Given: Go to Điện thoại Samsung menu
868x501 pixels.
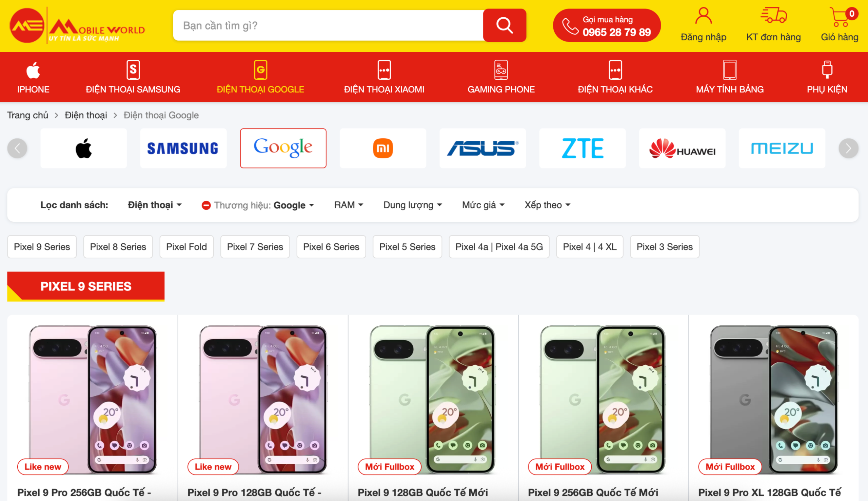Looking at the screenshot, I should coord(133,89).
